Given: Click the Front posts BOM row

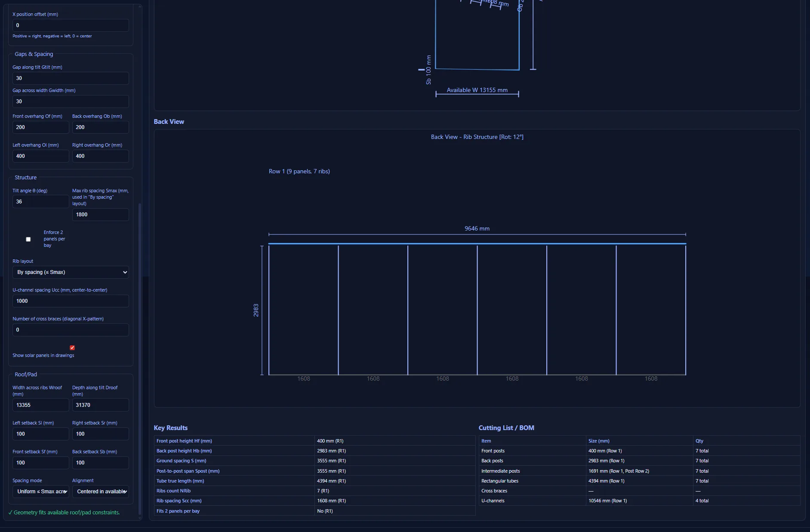Looking at the screenshot, I should [x=639, y=451].
